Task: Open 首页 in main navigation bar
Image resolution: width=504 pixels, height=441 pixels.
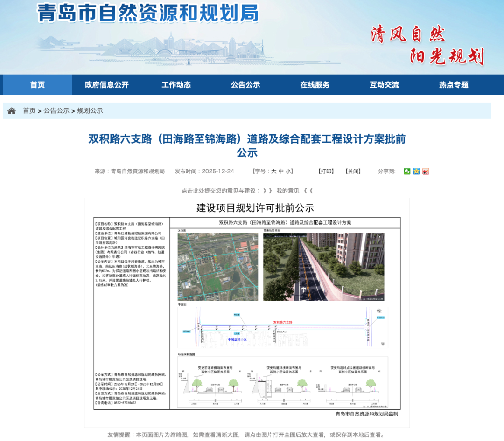Action: click(37, 85)
